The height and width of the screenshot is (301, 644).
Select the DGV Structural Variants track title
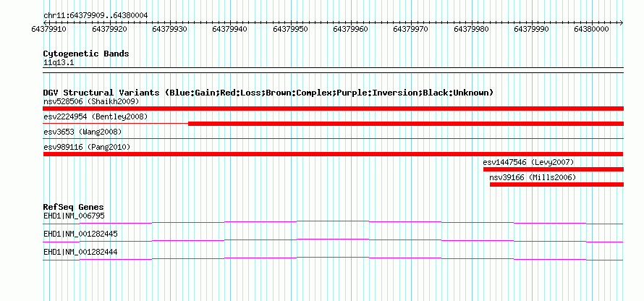click(x=268, y=93)
